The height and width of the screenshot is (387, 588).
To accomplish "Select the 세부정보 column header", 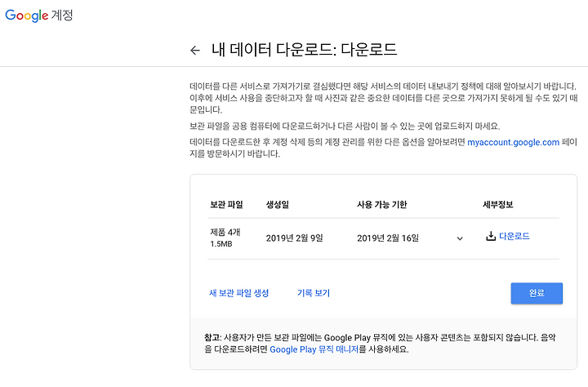I will (x=497, y=205).
